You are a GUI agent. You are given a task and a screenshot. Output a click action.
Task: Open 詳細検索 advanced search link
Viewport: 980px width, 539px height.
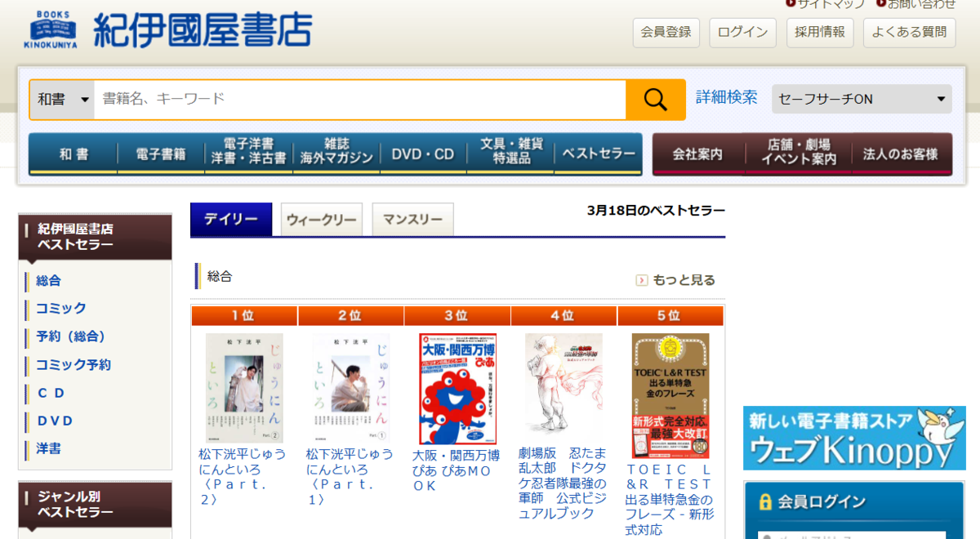tap(727, 97)
